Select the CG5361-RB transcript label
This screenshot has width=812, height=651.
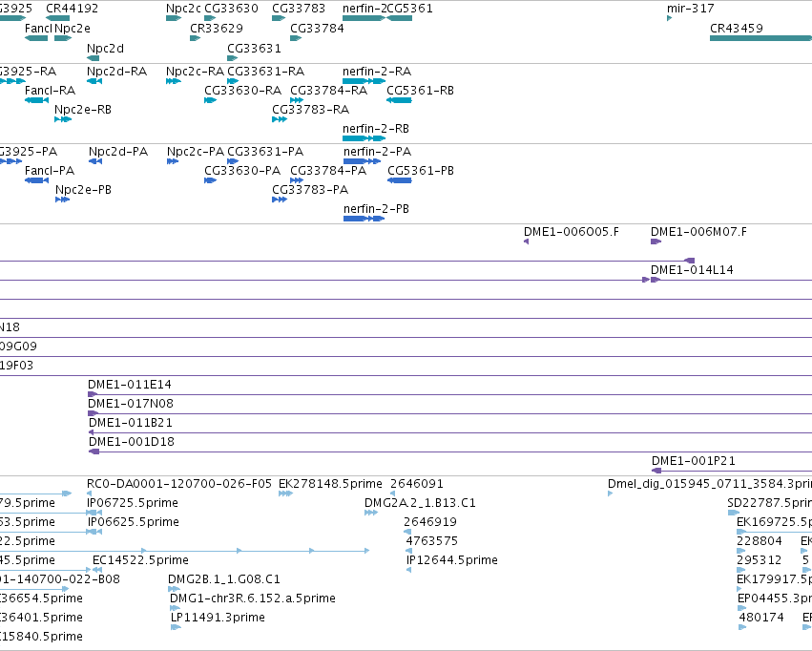[x=420, y=90]
